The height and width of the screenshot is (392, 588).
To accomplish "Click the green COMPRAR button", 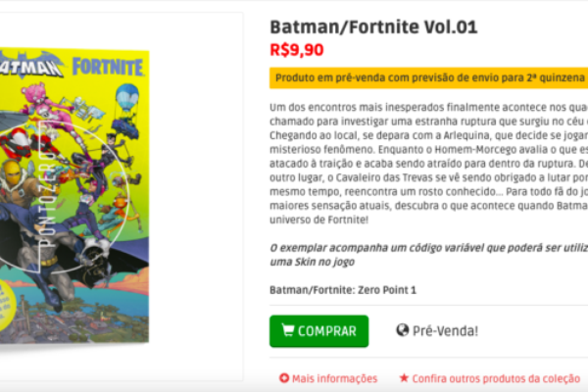I will click(x=318, y=331).
